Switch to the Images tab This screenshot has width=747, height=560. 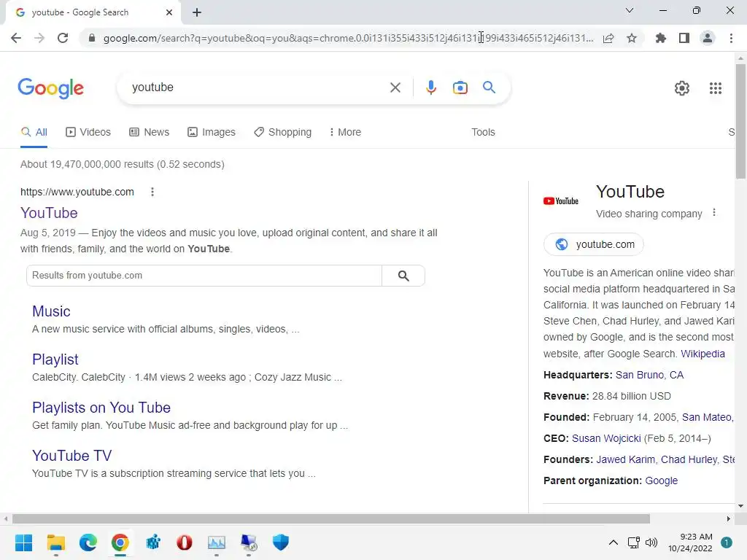click(x=212, y=133)
